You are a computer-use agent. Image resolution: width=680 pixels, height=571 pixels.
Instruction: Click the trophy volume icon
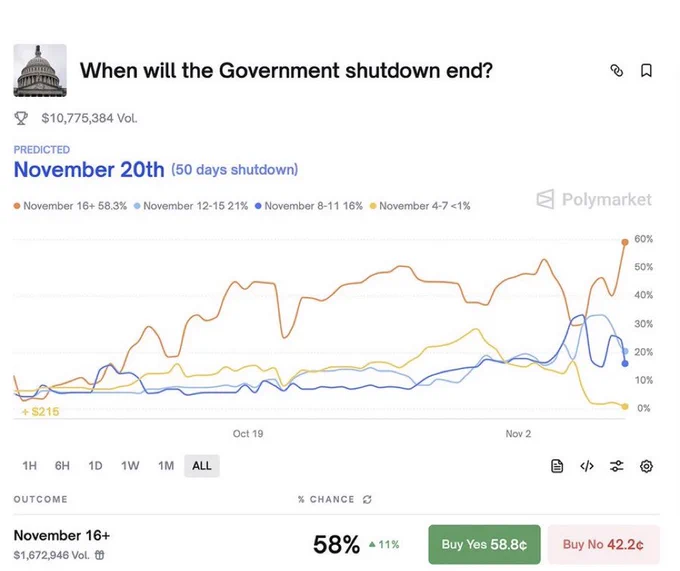(x=21, y=118)
